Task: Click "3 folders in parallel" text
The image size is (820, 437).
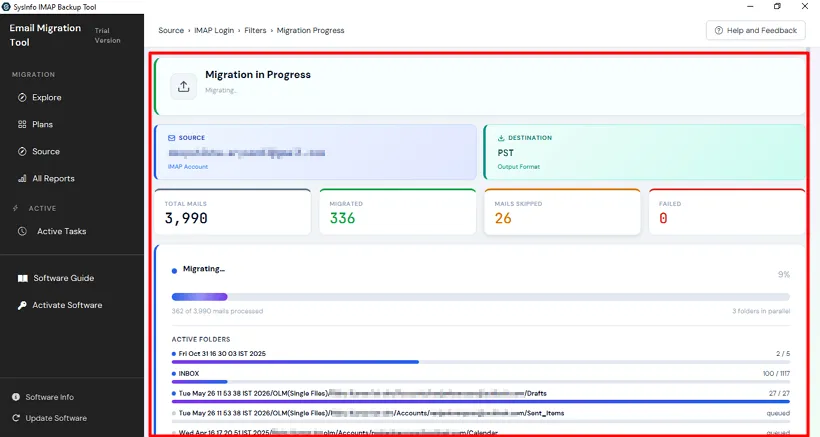Action: (761, 311)
